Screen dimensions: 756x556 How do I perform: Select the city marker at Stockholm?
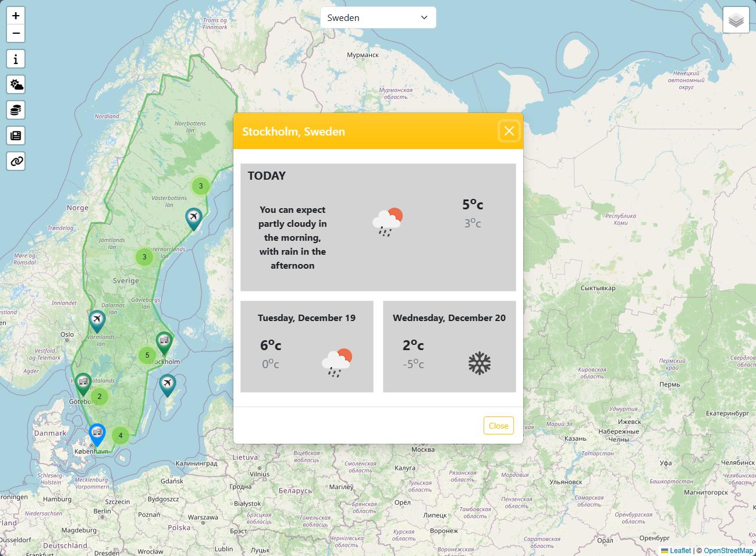[x=164, y=341]
